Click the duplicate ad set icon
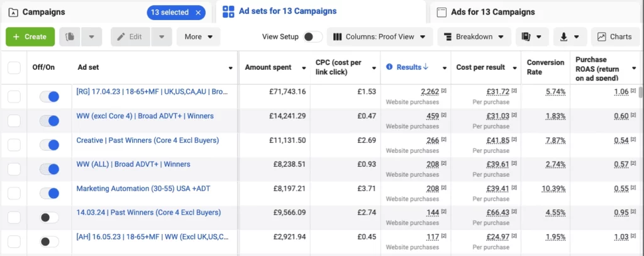 (x=70, y=37)
